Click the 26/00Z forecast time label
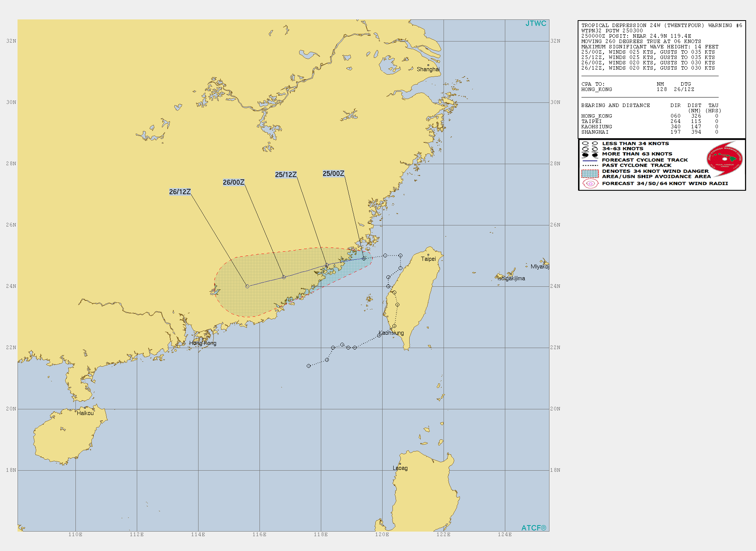 [x=234, y=182]
